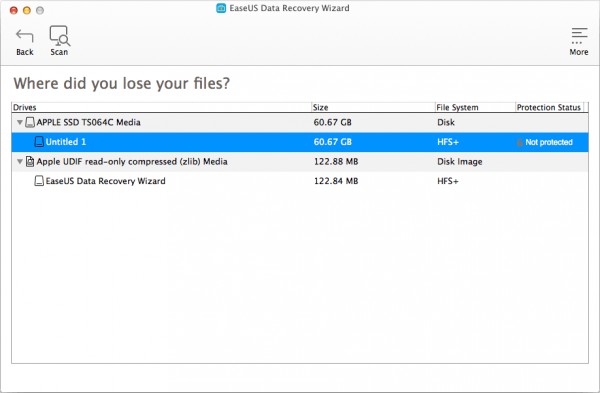Select the EaseUS Data Recovery Wizard volume
Image resolution: width=600 pixels, height=393 pixels.
(x=300, y=181)
